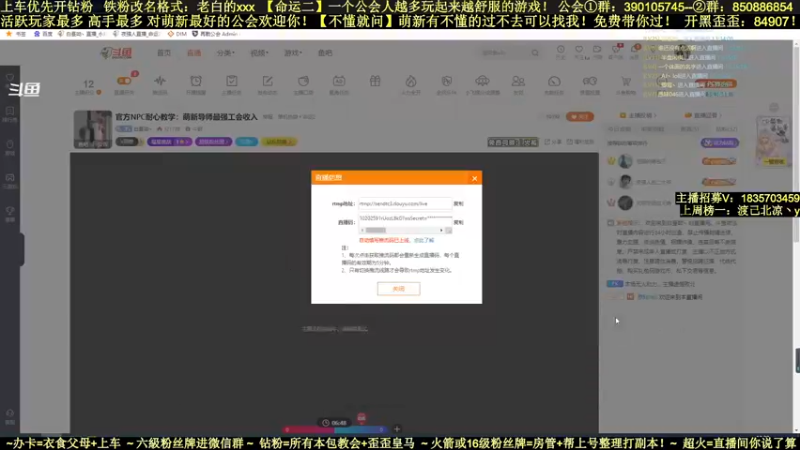Click the page vertical scrollbar on right edge
This screenshot has height=450, width=800.
(796, 237)
